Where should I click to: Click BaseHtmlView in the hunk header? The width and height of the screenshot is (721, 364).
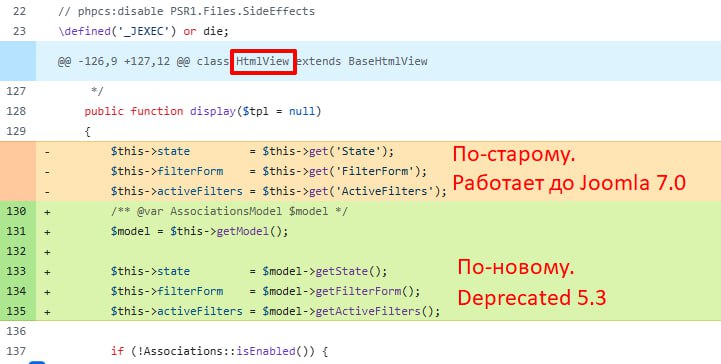point(388,61)
